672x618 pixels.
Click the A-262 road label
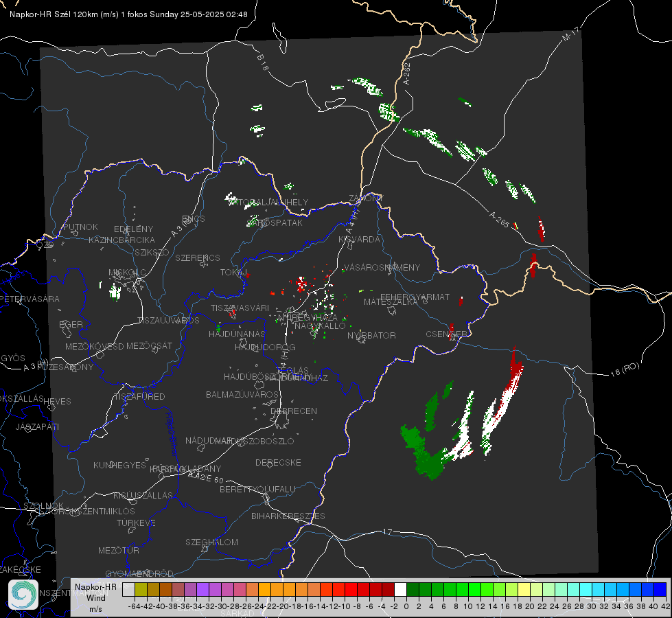pos(407,73)
